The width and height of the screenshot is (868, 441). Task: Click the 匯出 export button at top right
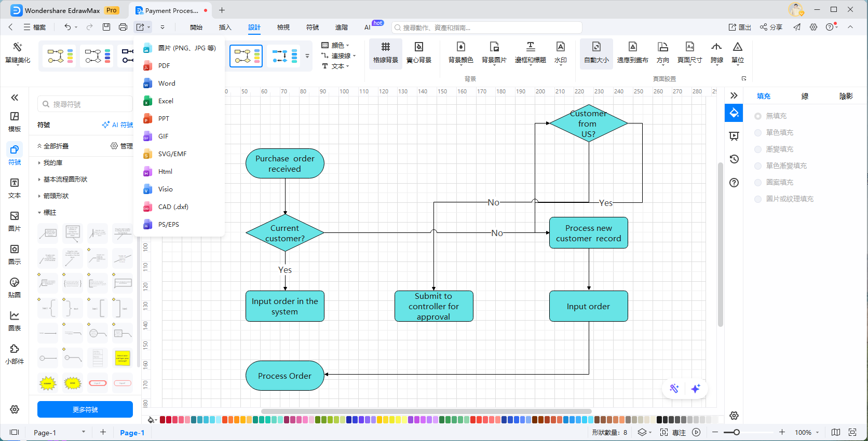click(740, 27)
